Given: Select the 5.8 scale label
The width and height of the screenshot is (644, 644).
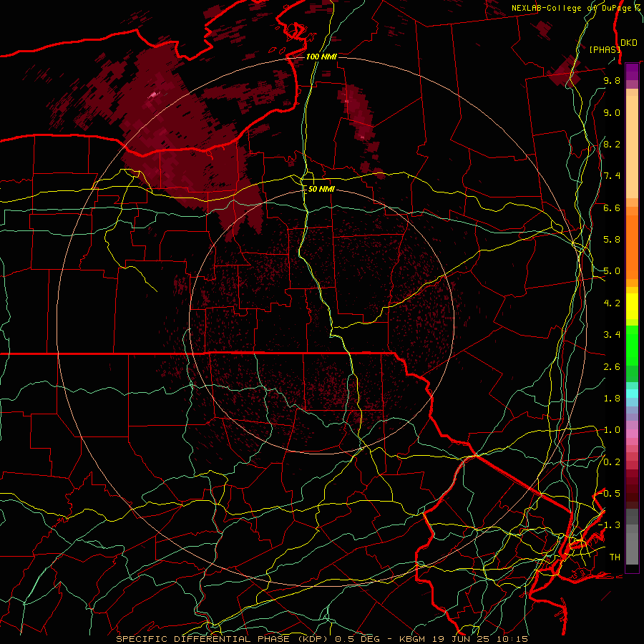Looking at the screenshot, I should [x=612, y=240].
